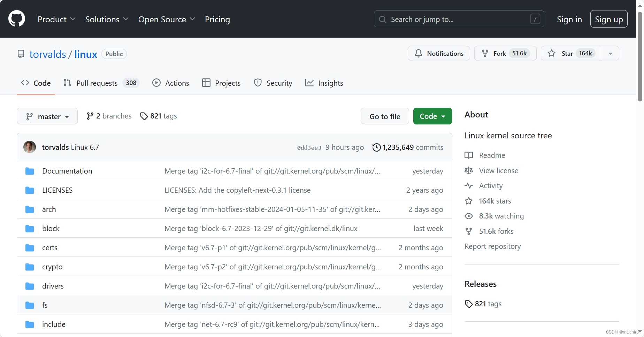Click the block folder icon
This screenshot has height=337, width=644.
point(30,229)
